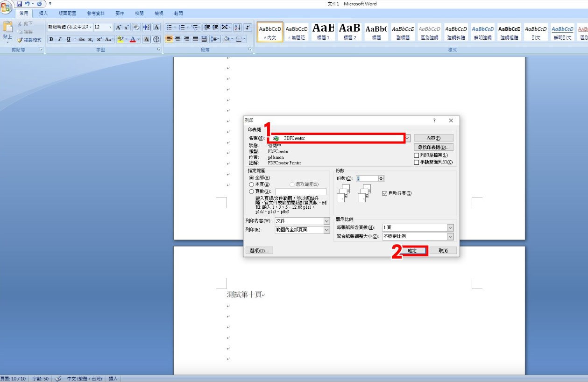Click the Save icon in quick access toolbar
Viewport: 588px width, 382px height.
20,4
